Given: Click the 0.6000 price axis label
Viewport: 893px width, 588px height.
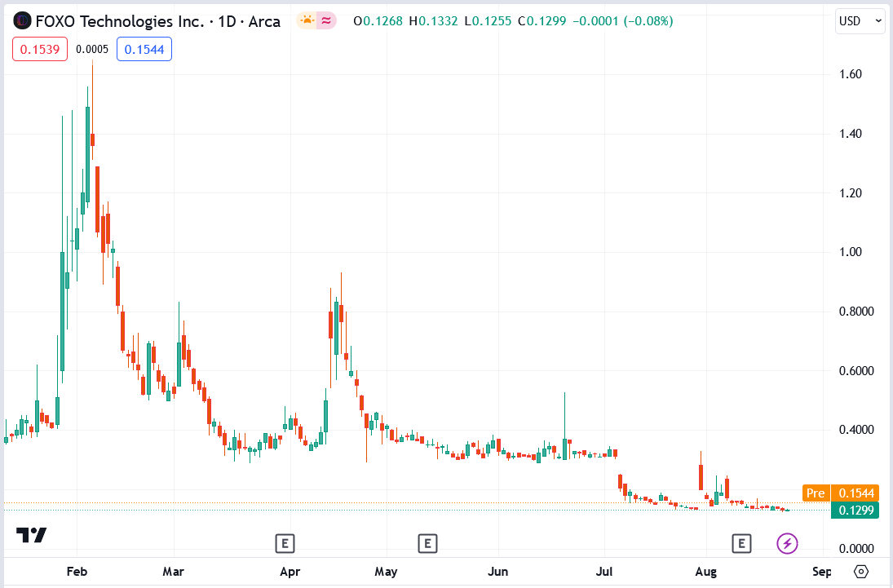Looking at the screenshot, I should (x=856, y=370).
